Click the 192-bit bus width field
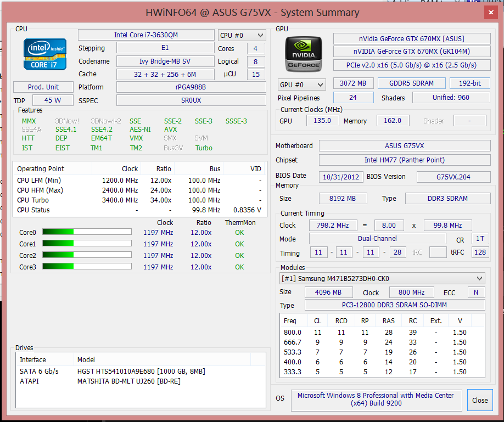This screenshot has width=504, height=422. (x=469, y=83)
